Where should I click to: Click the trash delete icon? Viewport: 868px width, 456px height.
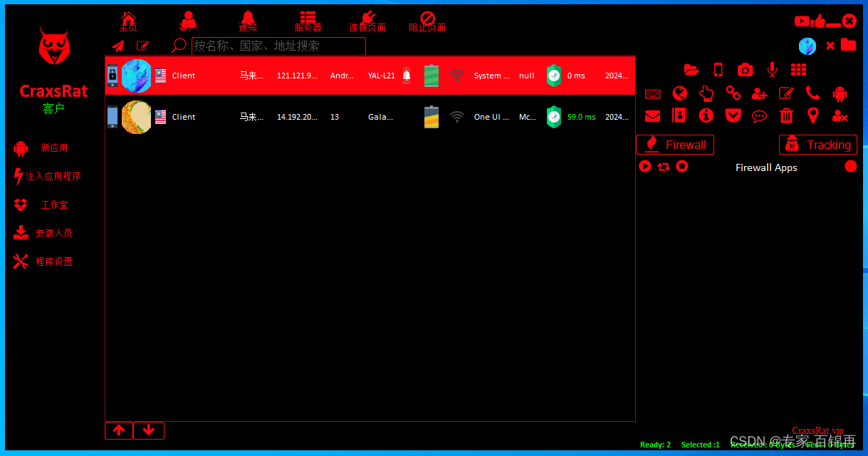786,115
